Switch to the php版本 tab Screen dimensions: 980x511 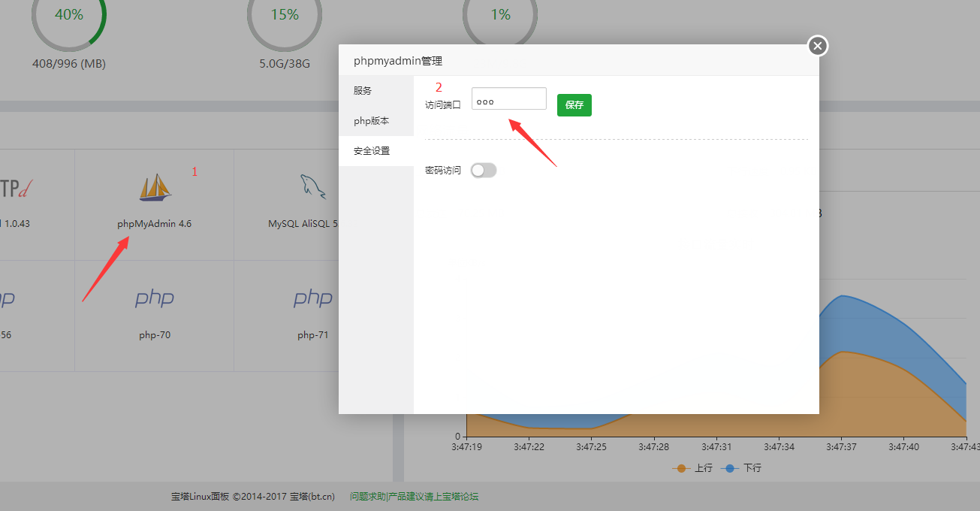(370, 120)
